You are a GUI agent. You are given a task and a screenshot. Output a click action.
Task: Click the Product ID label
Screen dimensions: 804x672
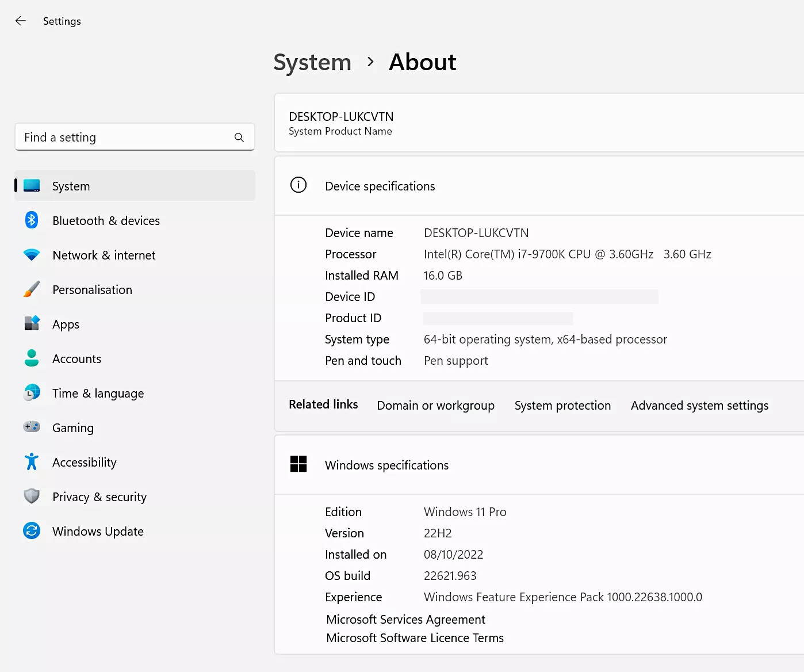(x=353, y=318)
